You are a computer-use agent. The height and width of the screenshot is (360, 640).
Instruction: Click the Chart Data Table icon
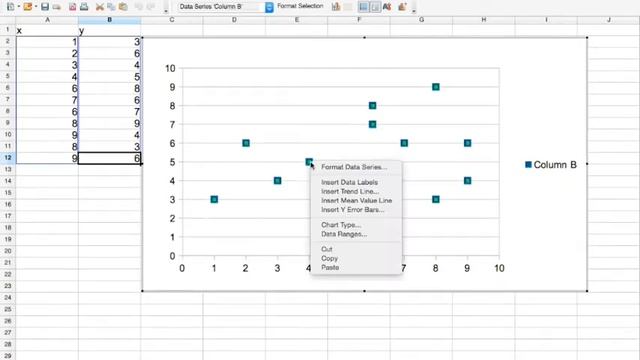[348, 7]
